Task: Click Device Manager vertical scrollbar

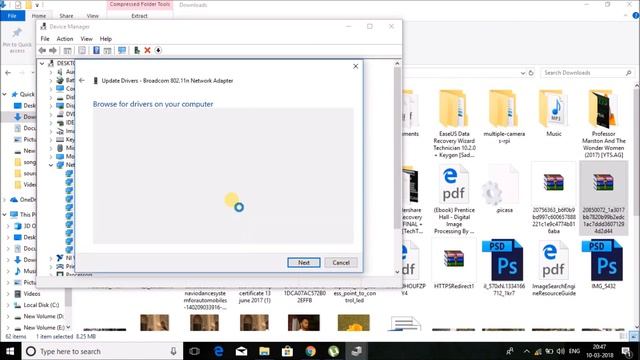Action: point(397,168)
